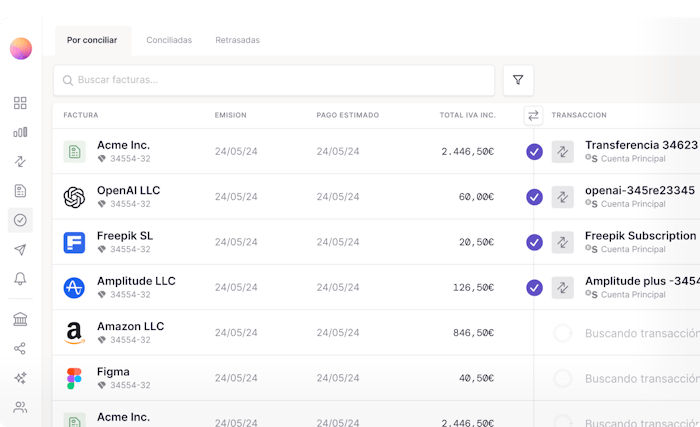
Task: Toggle the OpenAI LLC row purple checkmark
Action: pyautogui.click(x=534, y=197)
